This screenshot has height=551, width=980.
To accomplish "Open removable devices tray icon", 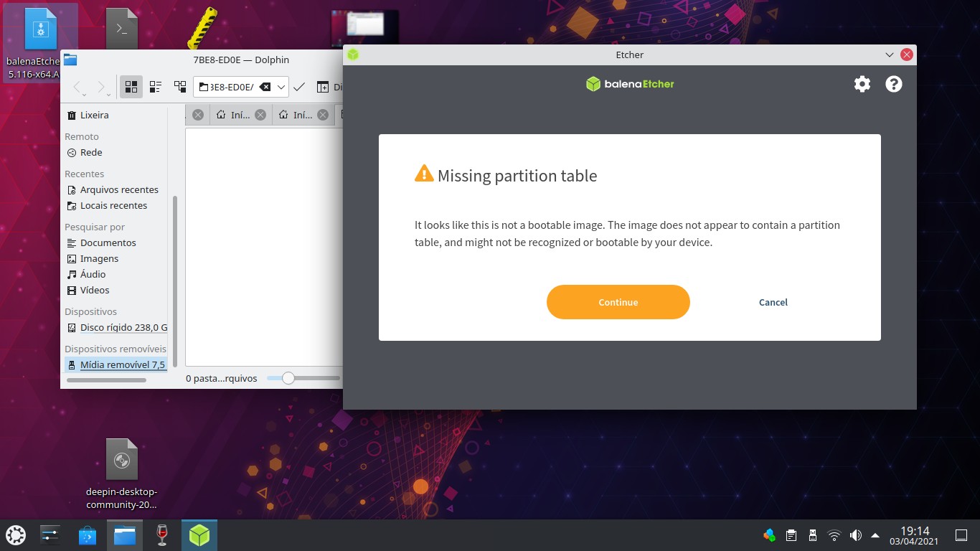I will click(812, 535).
